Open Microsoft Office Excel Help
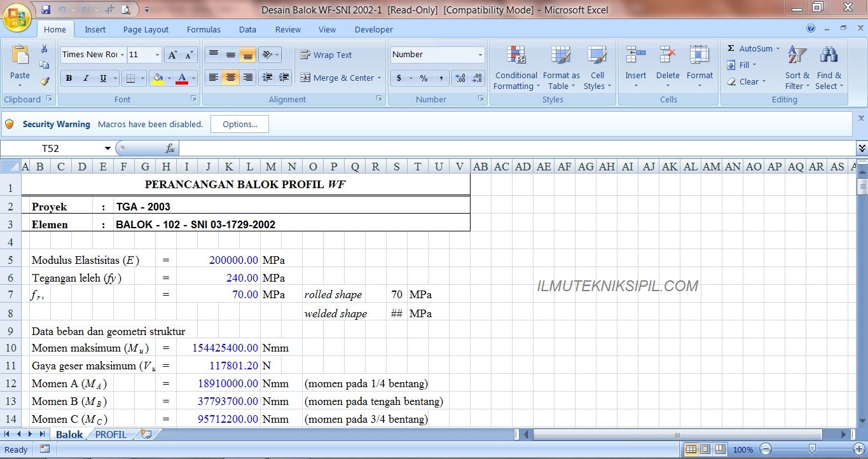This screenshot has width=868, height=459. coord(811,29)
